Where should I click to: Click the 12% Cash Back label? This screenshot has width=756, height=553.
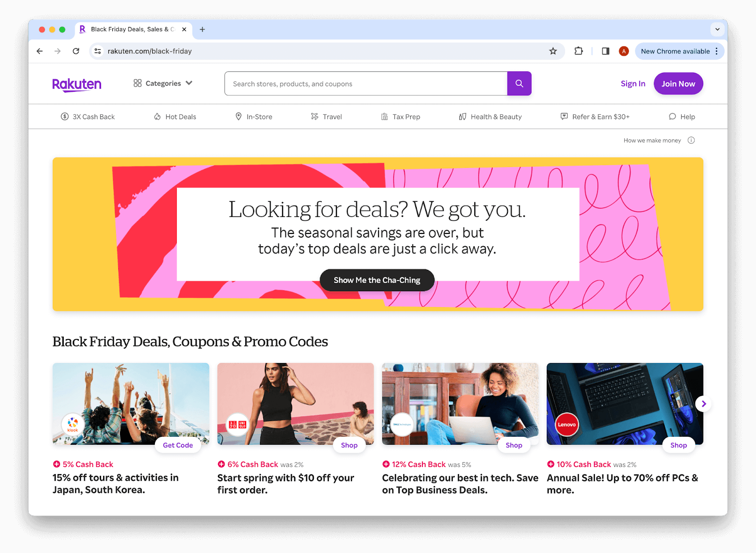point(419,465)
